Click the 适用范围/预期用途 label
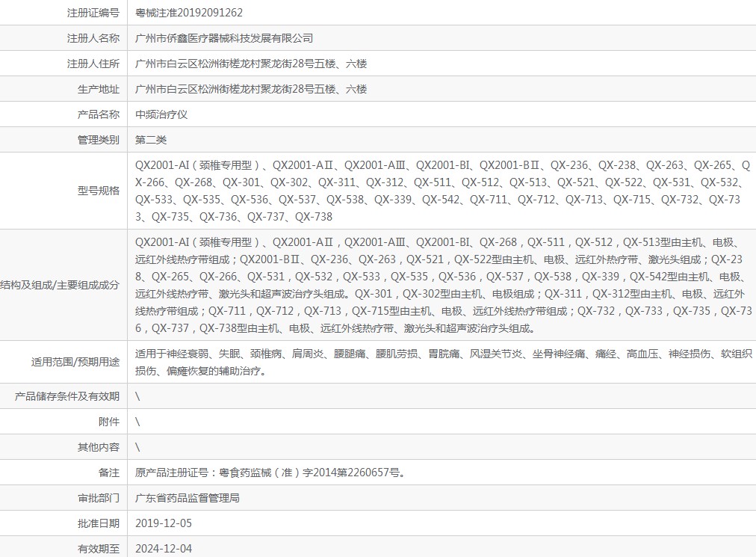 pyautogui.click(x=75, y=362)
